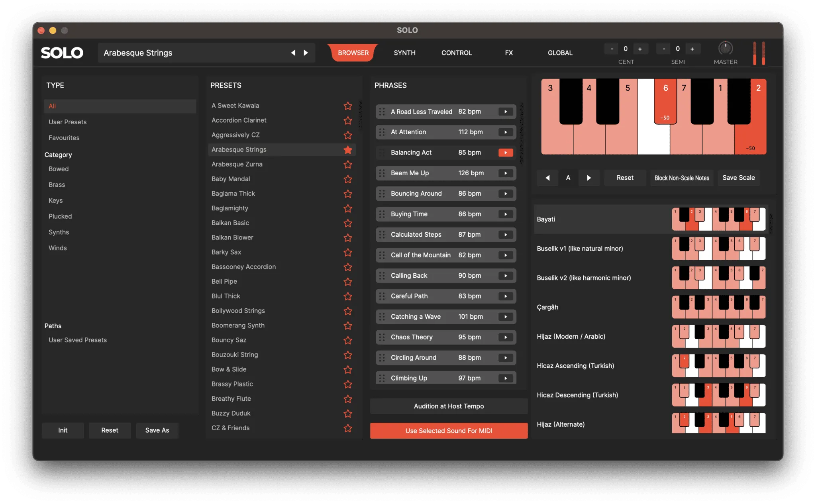The image size is (816, 504).
Task: Go to previous preset arrow
Action: pos(293,53)
